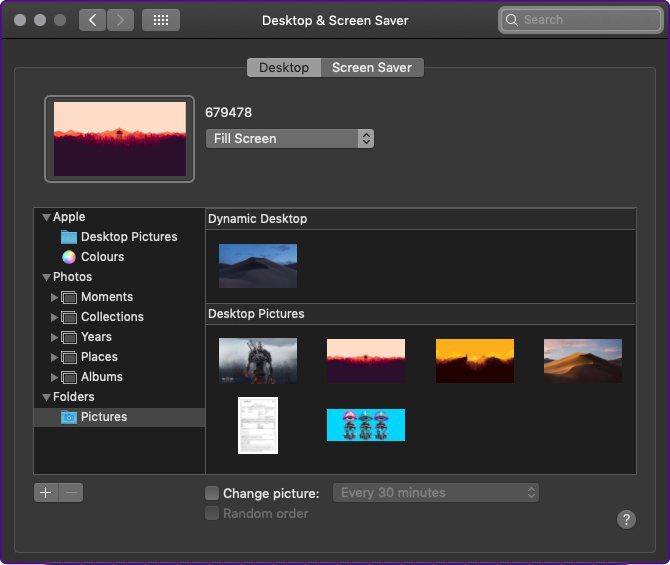Click the Desktop Pictures section header in gallery
The height and width of the screenshot is (565, 670).
[x=420, y=314]
